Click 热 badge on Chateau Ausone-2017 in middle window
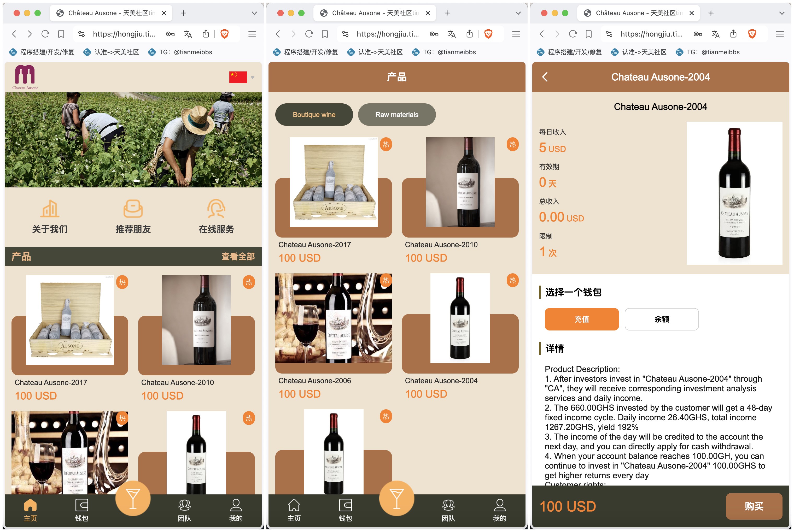Image resolution: width=794 pixels, height=532 pixels. tap(386, 144)
